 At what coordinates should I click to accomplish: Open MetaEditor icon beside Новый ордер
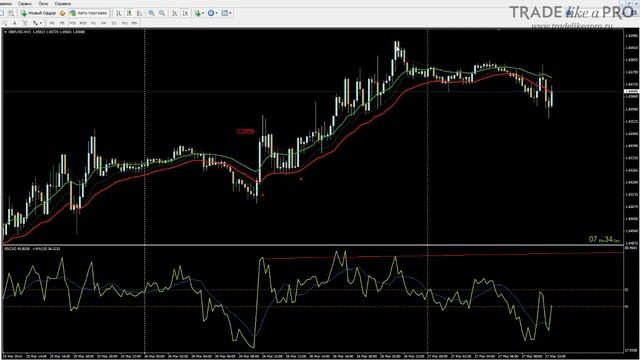click(x=62, y=13)
